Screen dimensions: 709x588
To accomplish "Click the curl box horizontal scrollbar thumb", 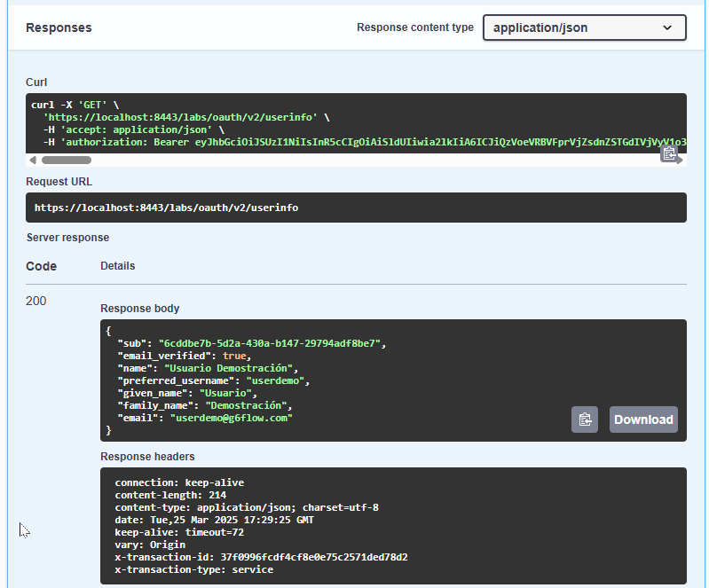I will (67, 160).
